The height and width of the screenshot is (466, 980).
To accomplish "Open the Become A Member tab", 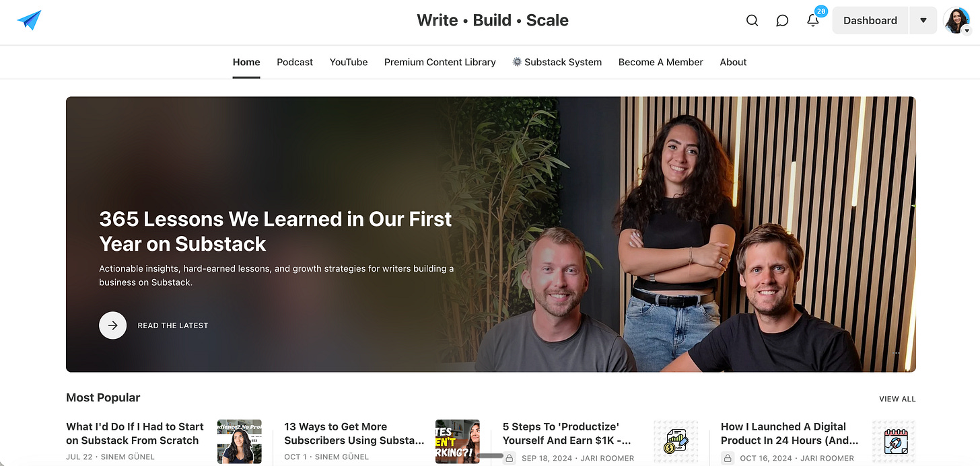I will (x=661, y=62).
